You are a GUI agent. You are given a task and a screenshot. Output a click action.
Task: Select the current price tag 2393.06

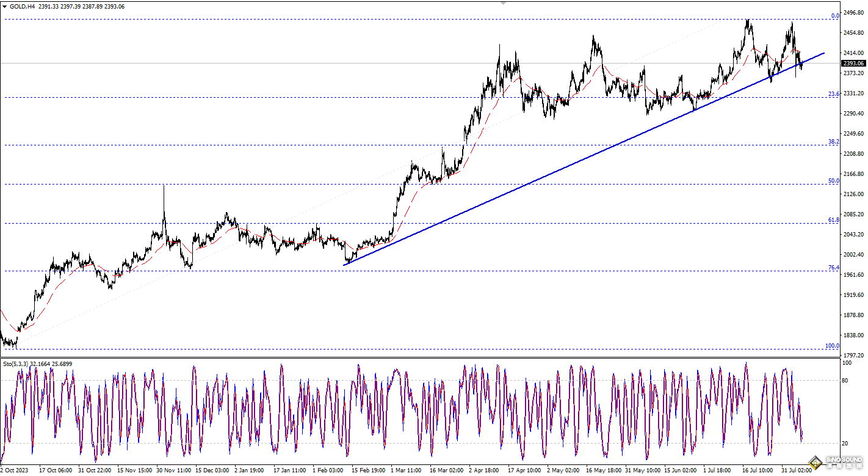click(853, 63)
